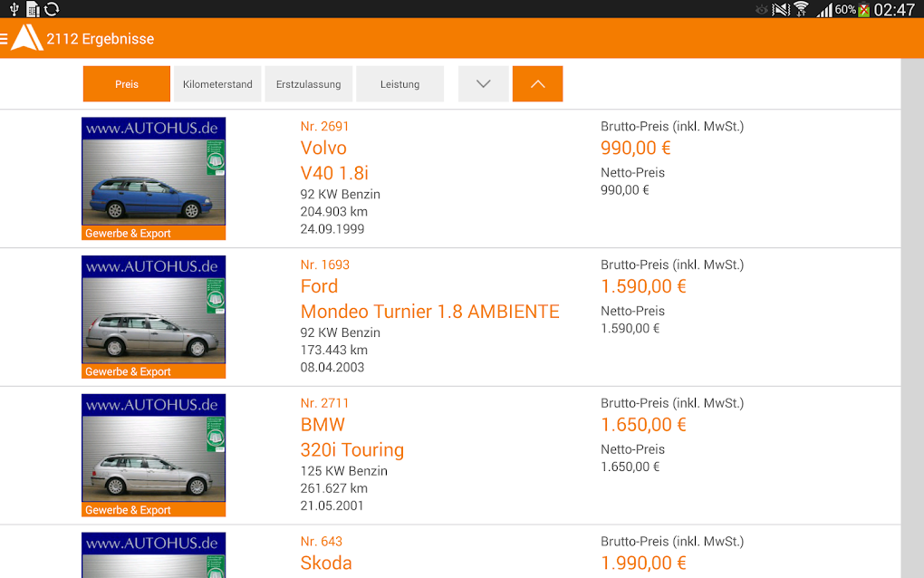Click the upward sort arrow icon
The image size is (924, 578).
537,83
